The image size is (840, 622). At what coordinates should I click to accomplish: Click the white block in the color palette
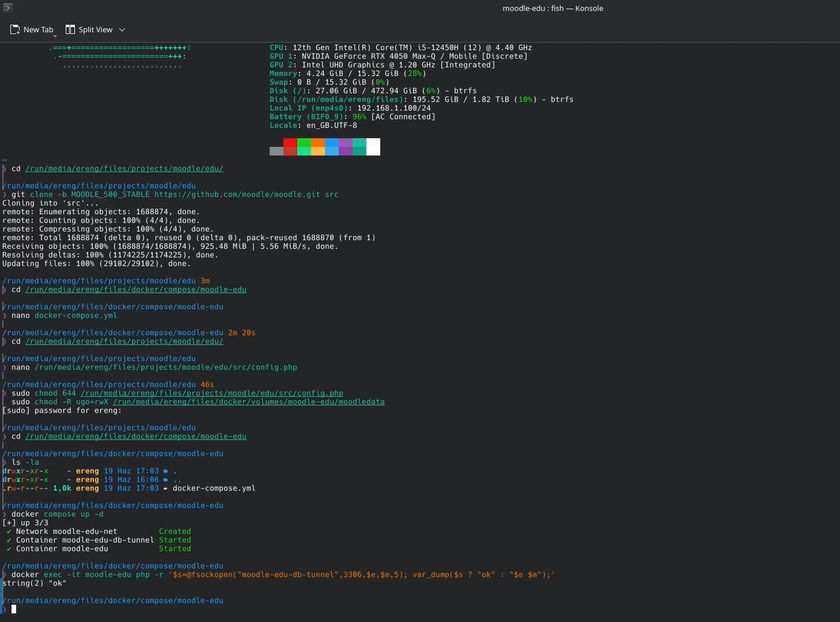pyautogui.click(x=373, y=147)
